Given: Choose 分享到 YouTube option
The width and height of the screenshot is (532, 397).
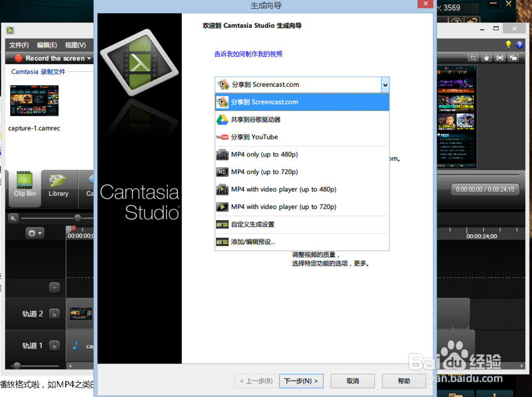Looking at the screenshot, I should [302, 137].
